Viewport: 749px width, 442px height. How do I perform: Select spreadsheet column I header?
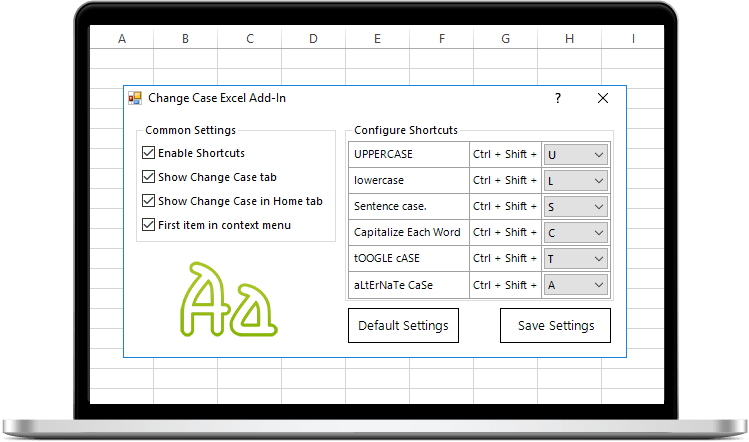click(633, 39)
